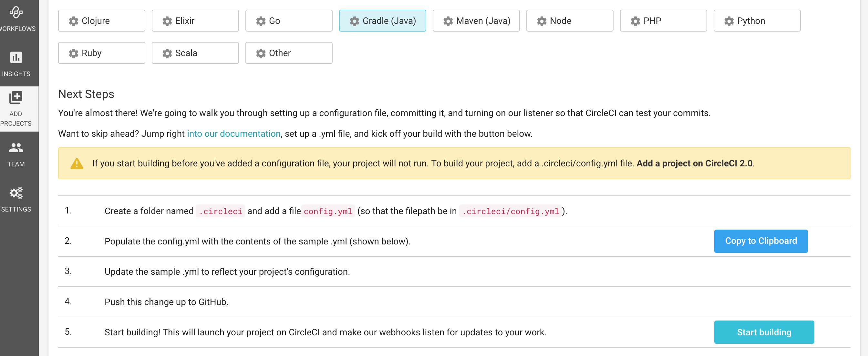The height and width of the screenshot is (356, 868).
Task: Select the Elixir language button
Action: click(195, 21)
